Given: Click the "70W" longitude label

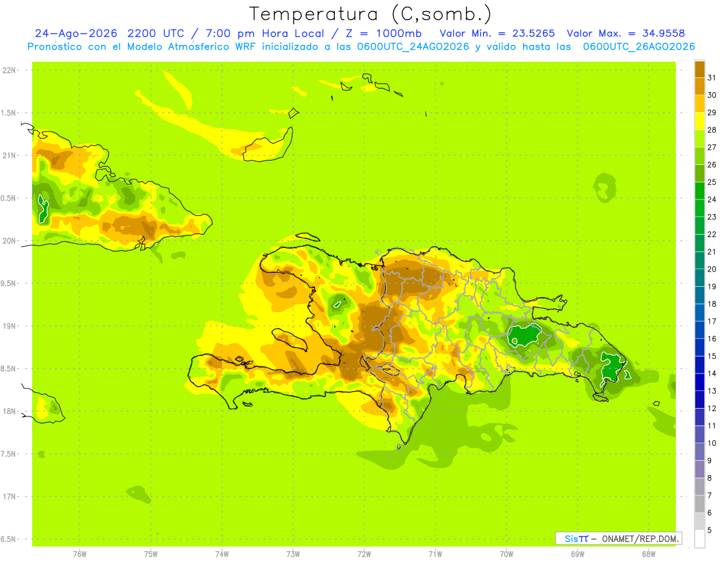Looking at the screenshot, I should pyautogui.click(x=507, y=554).
